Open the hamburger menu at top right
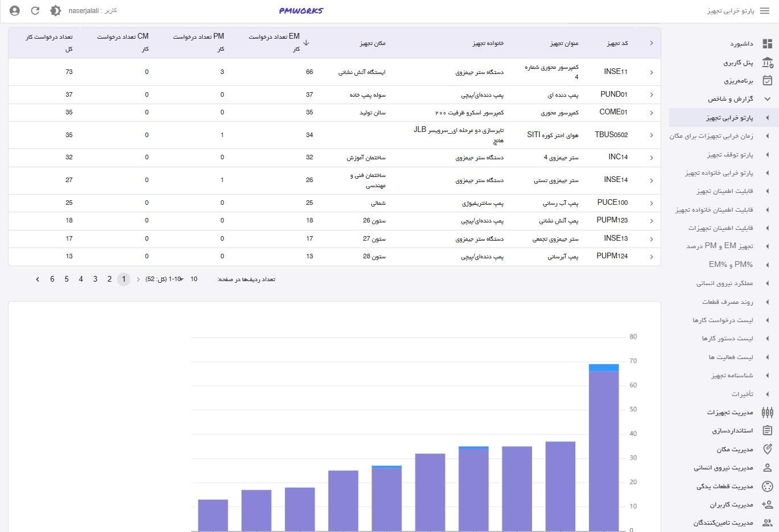This screenshot has width=779, height=532. tap(765, 10)
